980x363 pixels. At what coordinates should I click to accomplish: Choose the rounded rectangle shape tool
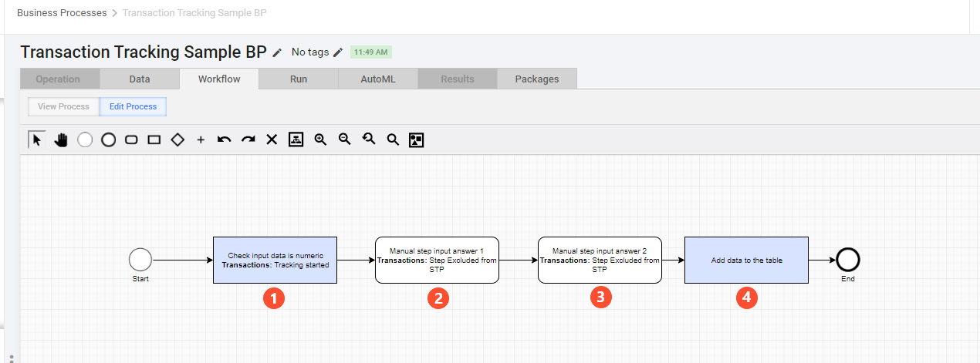point(131,139)
